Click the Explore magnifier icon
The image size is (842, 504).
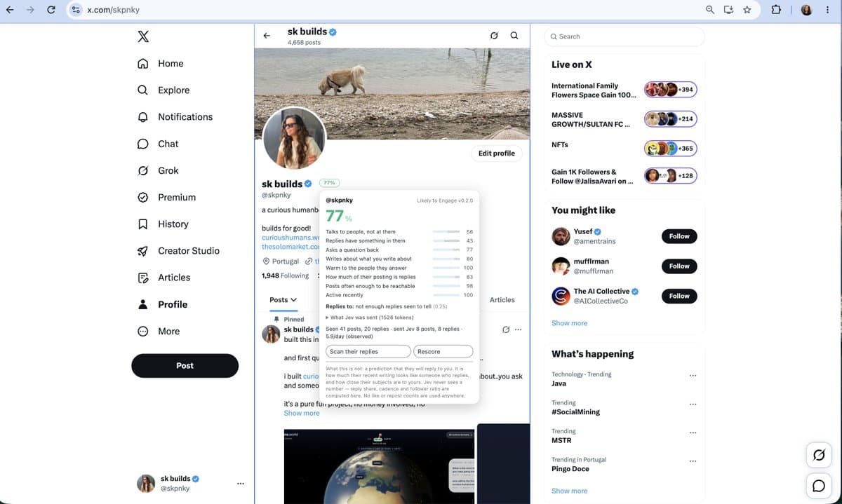click(x=143, y=90)
